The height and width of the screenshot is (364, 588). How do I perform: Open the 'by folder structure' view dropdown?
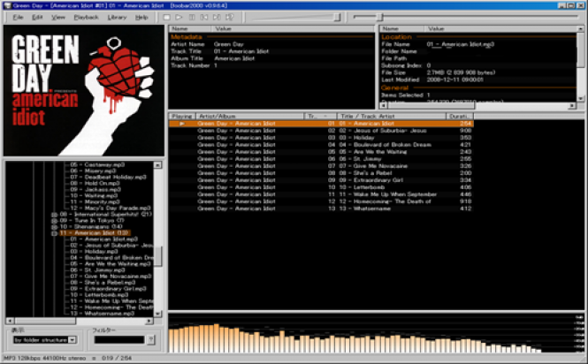click(73, 340)
